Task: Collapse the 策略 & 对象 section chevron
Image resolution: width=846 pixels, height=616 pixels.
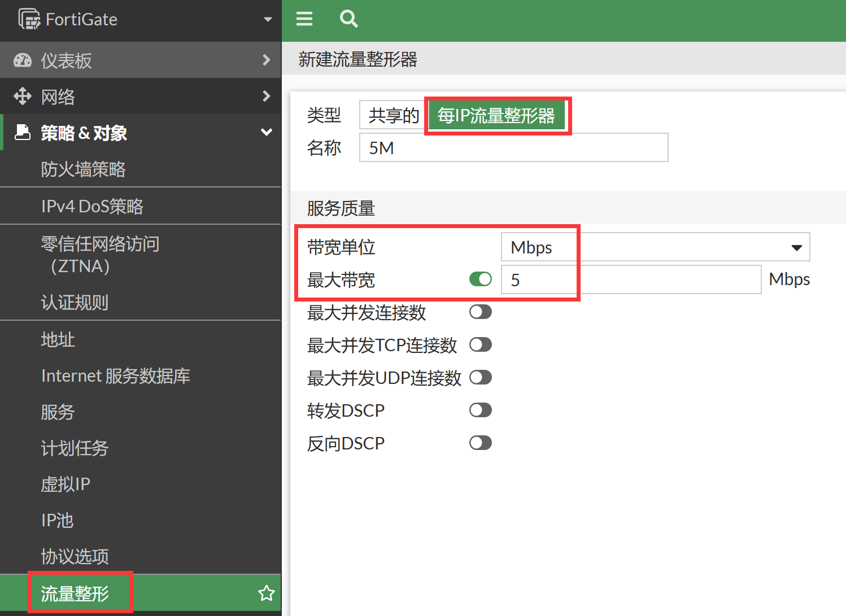Action: 267,133
